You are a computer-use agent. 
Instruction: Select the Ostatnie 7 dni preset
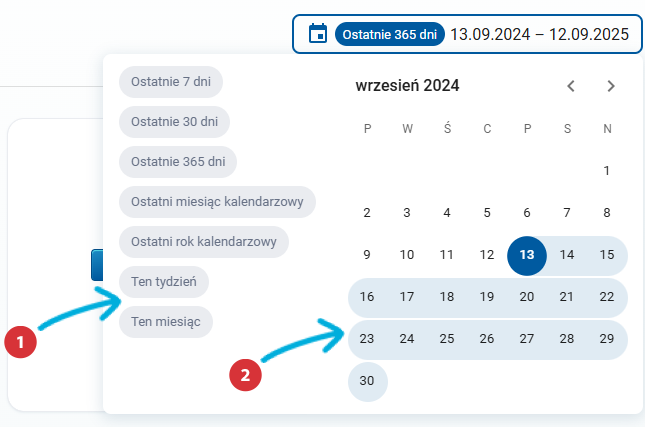pyautogui.click(x=171, y=81)
